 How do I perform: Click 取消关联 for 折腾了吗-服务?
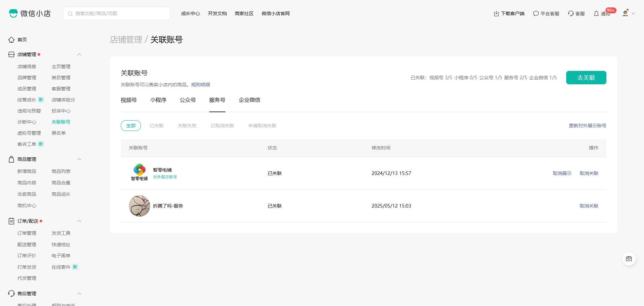[x=589, y=206]
